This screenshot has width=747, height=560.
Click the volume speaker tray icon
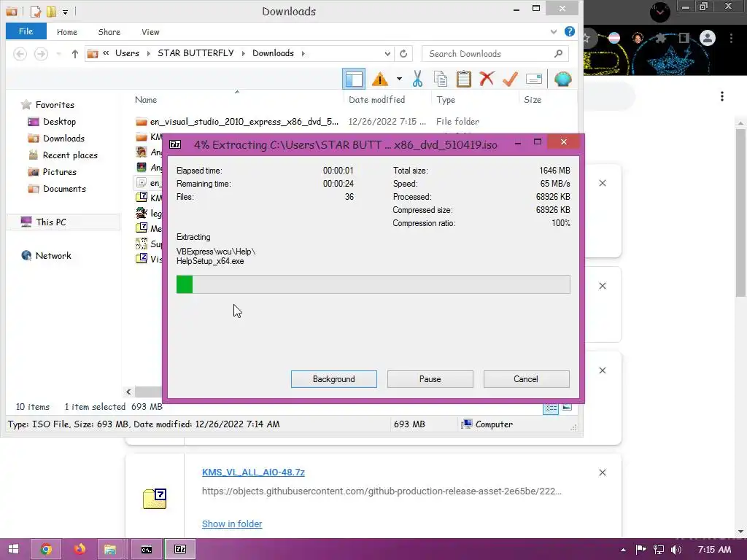pyautogui.click(x=676, y=550)
